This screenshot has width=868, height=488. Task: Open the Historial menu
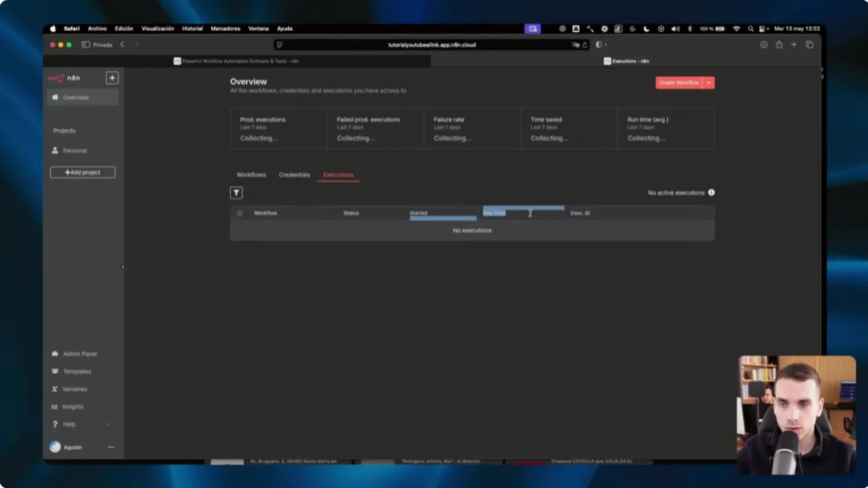point(193,28)
